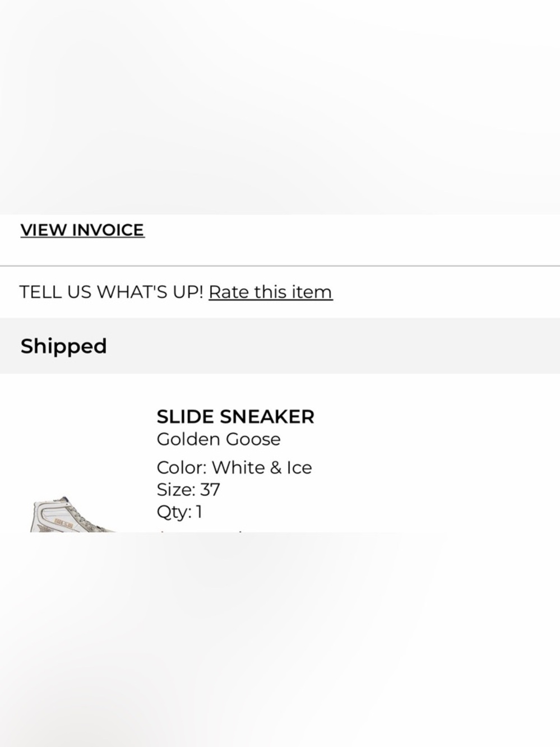This screenshot has height=747, width=560.
Task: Select the Shipped section bar
Action: coord(280,346)
